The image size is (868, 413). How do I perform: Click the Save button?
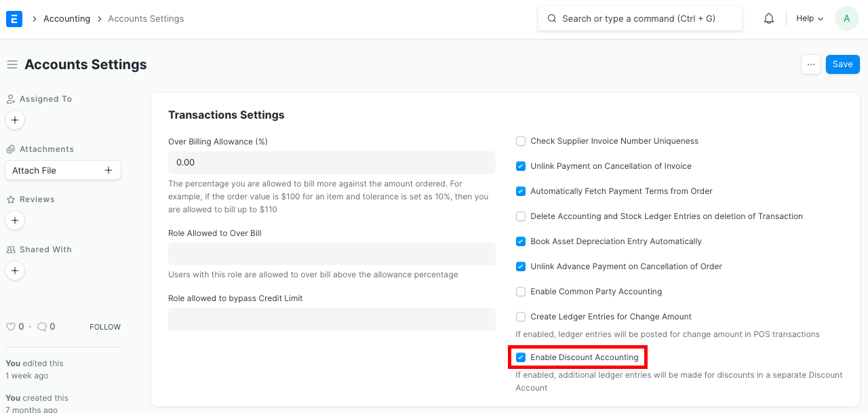[x=842, y=64]
